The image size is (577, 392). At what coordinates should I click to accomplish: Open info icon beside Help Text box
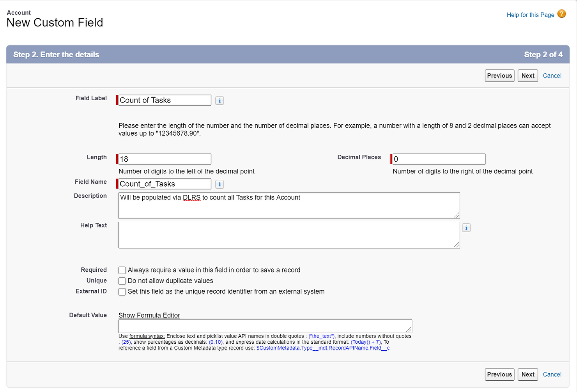(x=466, y=228)
